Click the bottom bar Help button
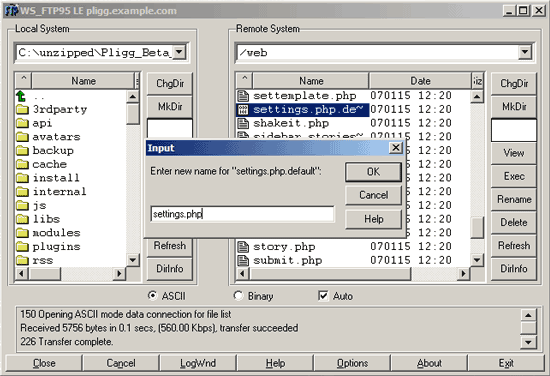Screen dimensions: 550x376 (275, 363)
